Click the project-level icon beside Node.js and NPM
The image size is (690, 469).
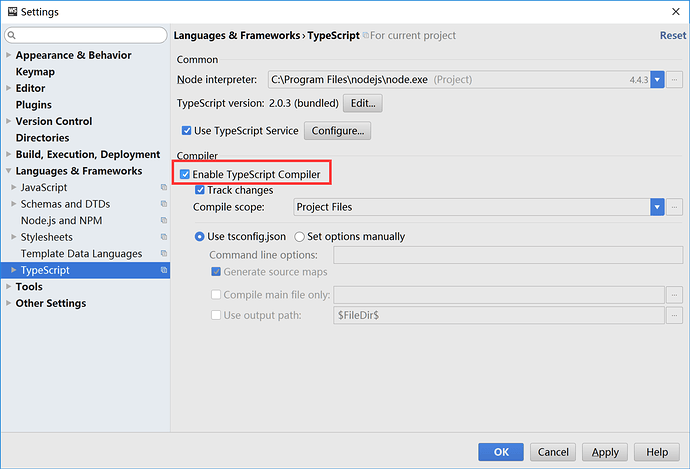(163, 221)
